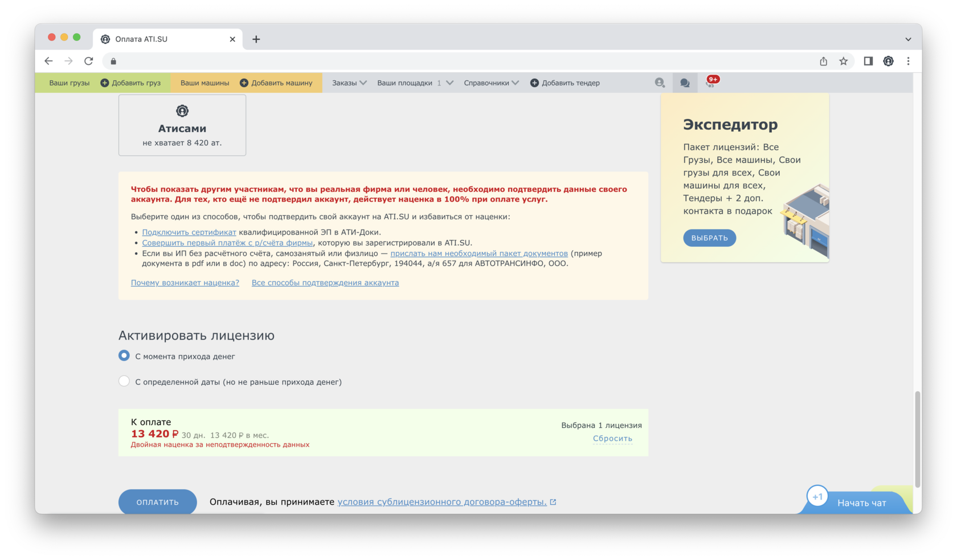Click Двойная наценка за неподтвержденность данных text
Viewport: 957px width, 560px height.
pos(220,444)
